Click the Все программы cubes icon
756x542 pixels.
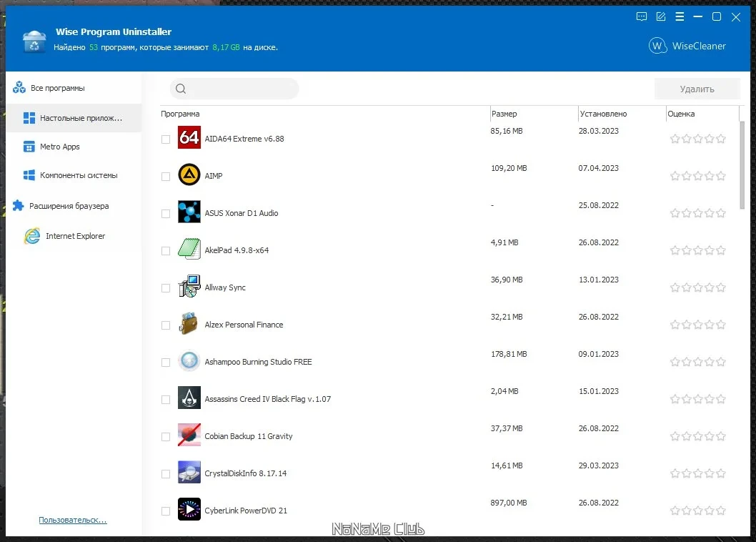click(x=19, y=87)
